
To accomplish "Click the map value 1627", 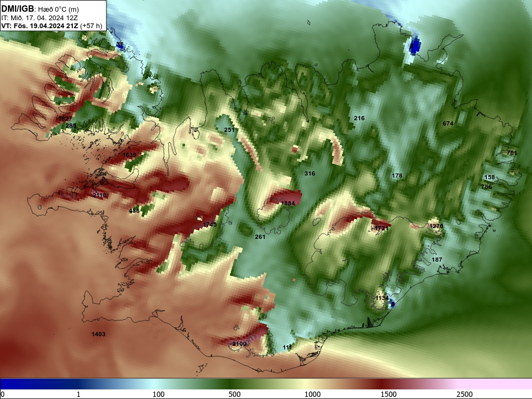I will click(x=65, y=119).
